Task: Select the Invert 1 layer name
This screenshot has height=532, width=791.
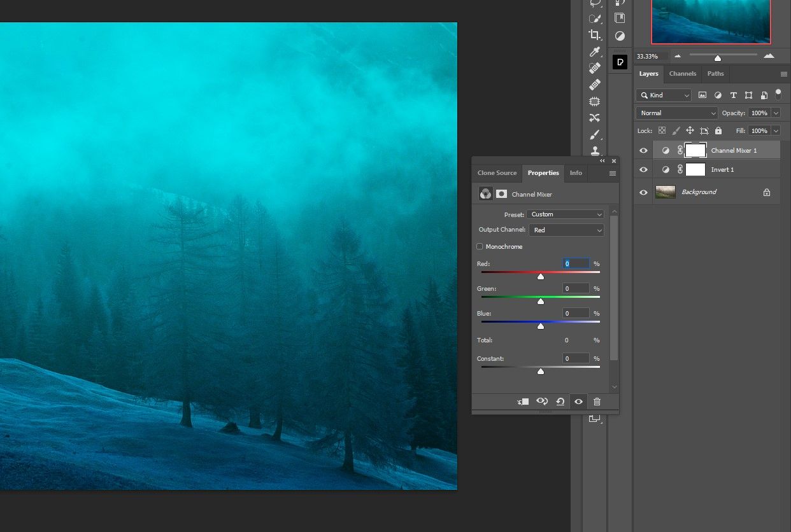Action: pyautogui.click(x=722, y=170)
